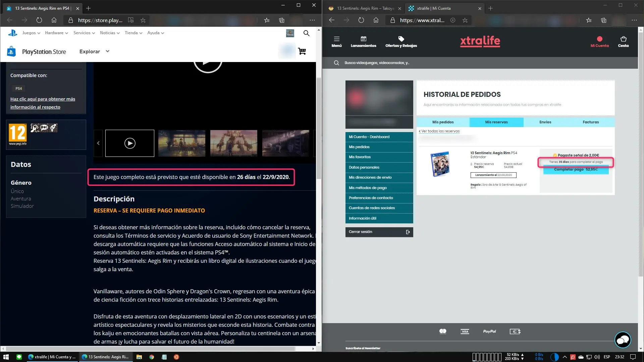Open favorites list in left browser window
The height and width of the screenshot is (362, 644).
click(267, 20)
